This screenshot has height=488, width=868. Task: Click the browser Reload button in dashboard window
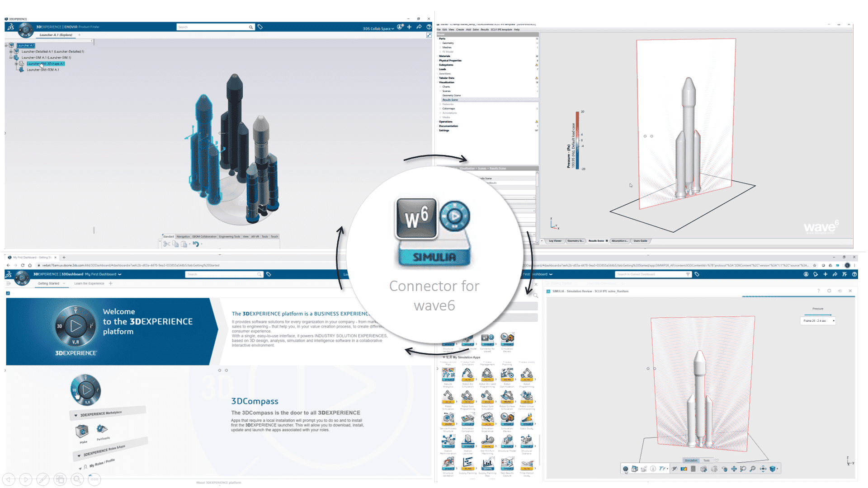[x=23, y=265]
